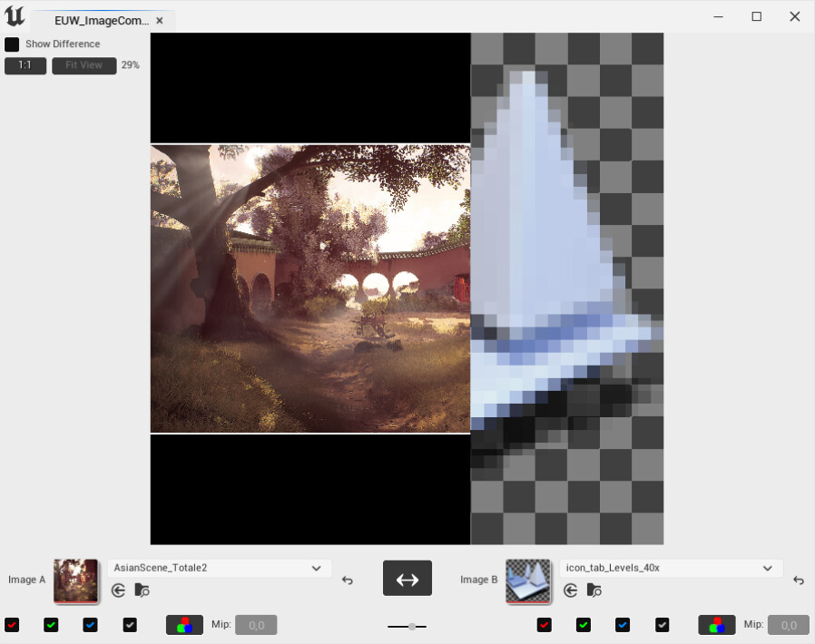Image resolution: width=815 pixels, height=644 pixels.
Task: Click the swap images arrow button
Action: click(407, 578)
